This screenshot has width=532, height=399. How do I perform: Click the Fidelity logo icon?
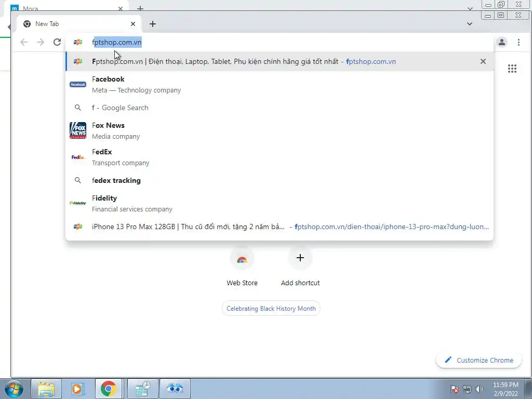coord(78,203)
